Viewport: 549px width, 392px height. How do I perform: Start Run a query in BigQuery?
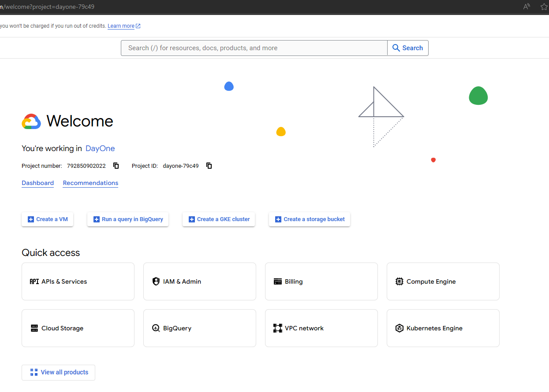click(x=128, y=219)
